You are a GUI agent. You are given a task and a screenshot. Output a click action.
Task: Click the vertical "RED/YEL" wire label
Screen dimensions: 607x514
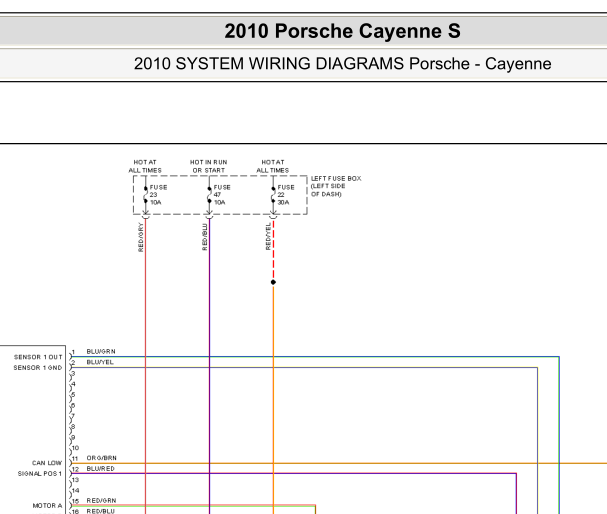click(x=268, y=236)
